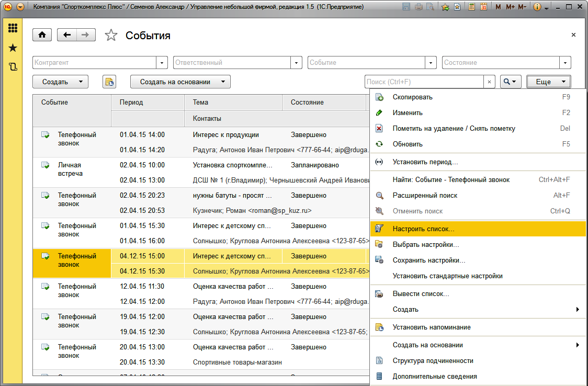This screenshot has height=386, width=588.
Task: Open the calculator from title bar
Action: click(472, 7)
